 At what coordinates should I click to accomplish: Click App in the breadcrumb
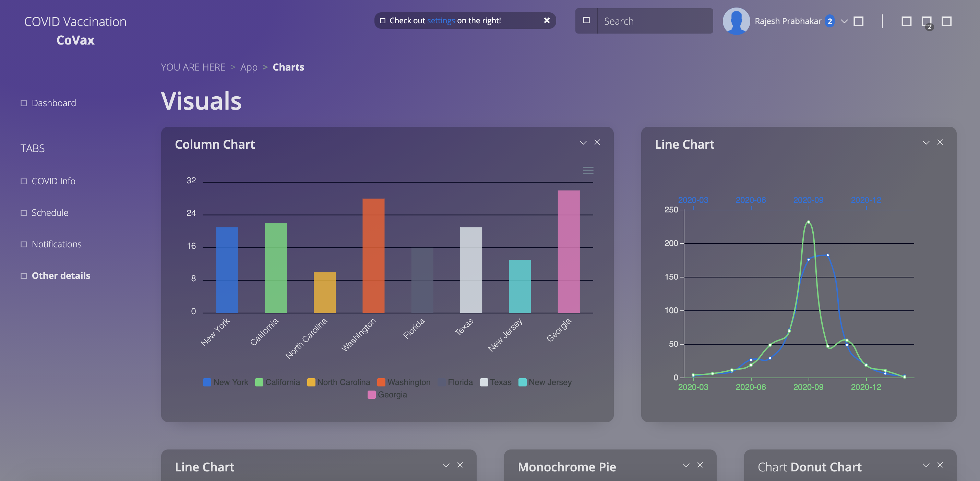[249, 67]
